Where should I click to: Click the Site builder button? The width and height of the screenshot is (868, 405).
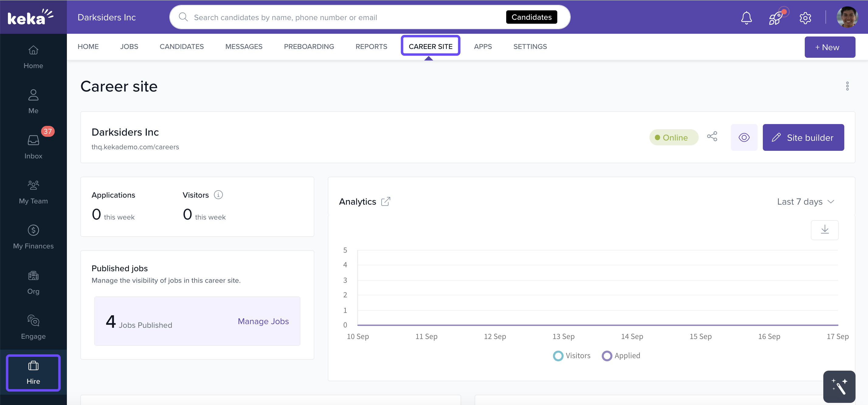pyautogui.click(x=803, y=137)
